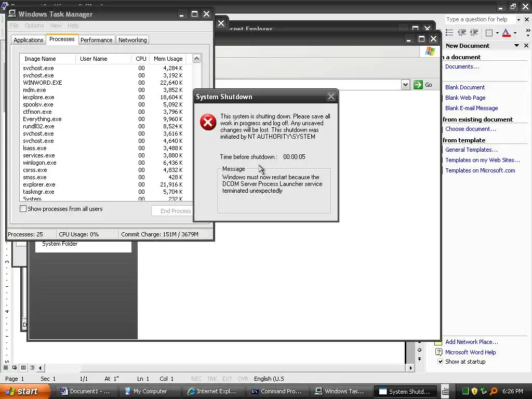Open the Choose document link
This screenshot has height=399, width=532.
point(471,129)
